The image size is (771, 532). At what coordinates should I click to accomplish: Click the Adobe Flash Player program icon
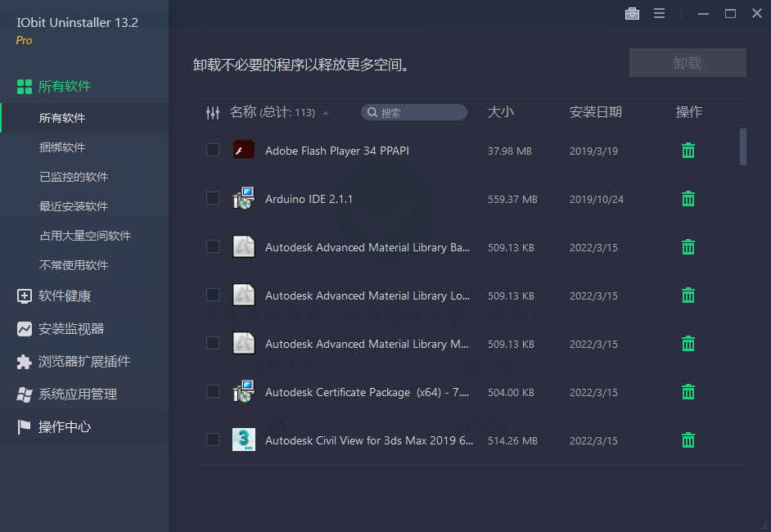point(244,150)
